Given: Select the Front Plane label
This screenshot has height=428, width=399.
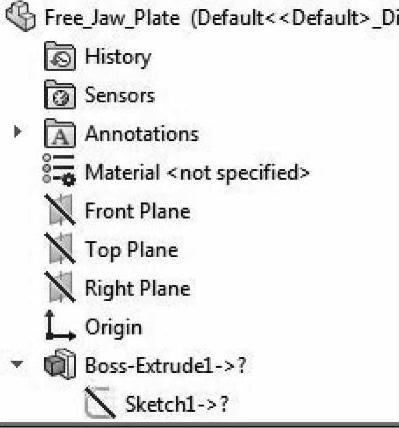Looking at the screenshot, I should pos(138,211).
